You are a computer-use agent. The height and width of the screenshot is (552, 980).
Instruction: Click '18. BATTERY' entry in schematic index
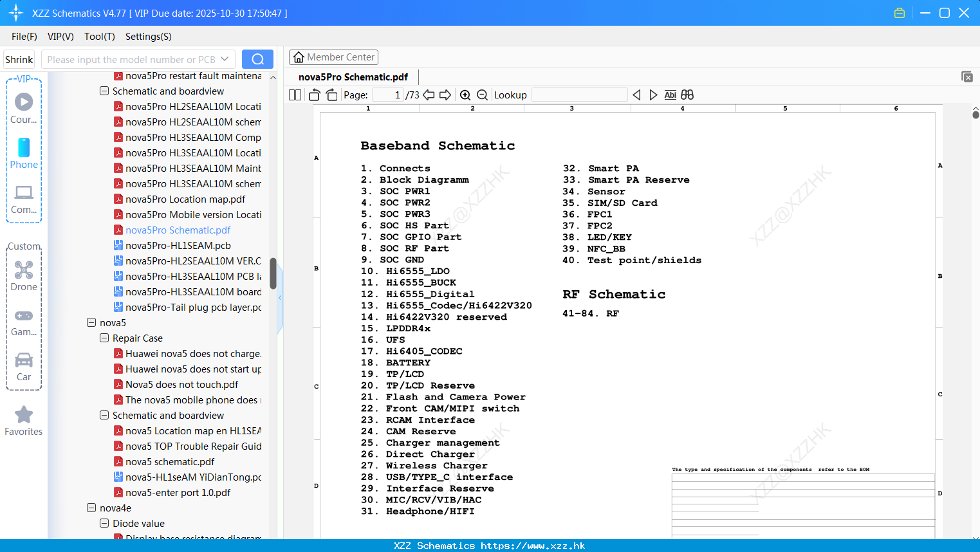point(395,362)
